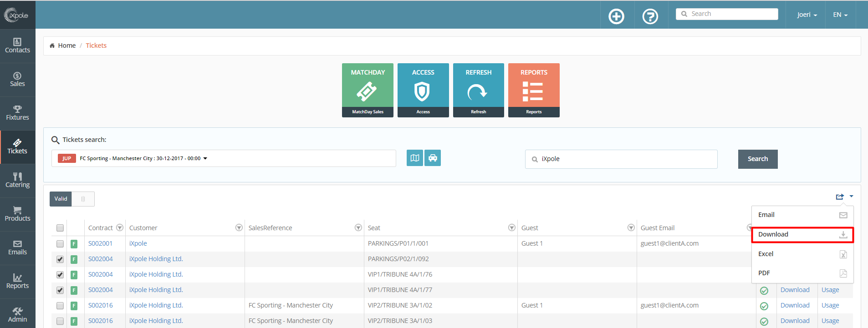Click the Home breadcrumb text

(x=67, y=45)
